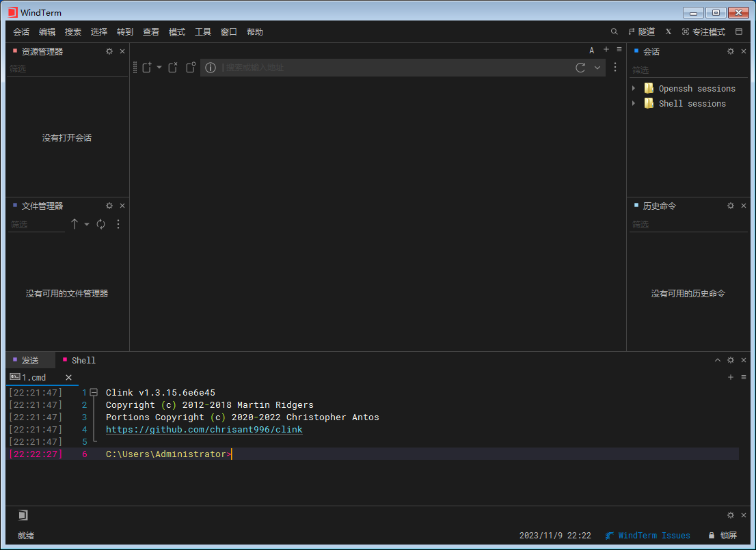The width and height of the screenshot is (756, 550).
Task: Open the address bar history dropdown arrow
Action: (x=597, y=68)
